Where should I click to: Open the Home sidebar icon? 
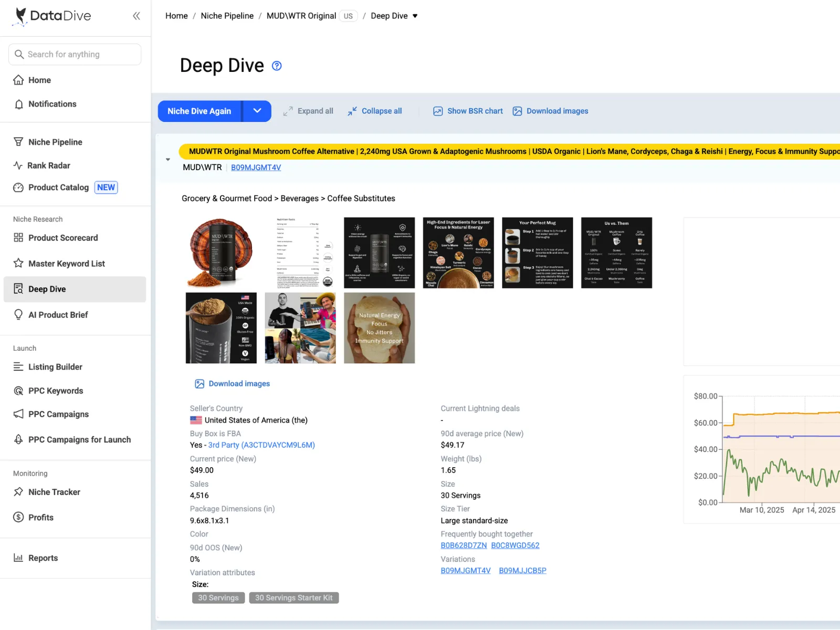(19, 80)
